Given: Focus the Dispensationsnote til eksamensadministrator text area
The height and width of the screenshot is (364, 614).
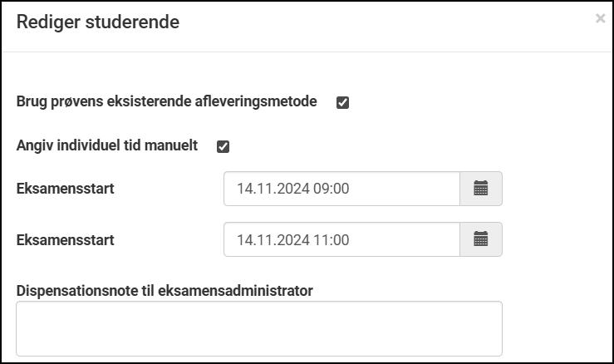Looking at the screenshot, I should 258,328.
